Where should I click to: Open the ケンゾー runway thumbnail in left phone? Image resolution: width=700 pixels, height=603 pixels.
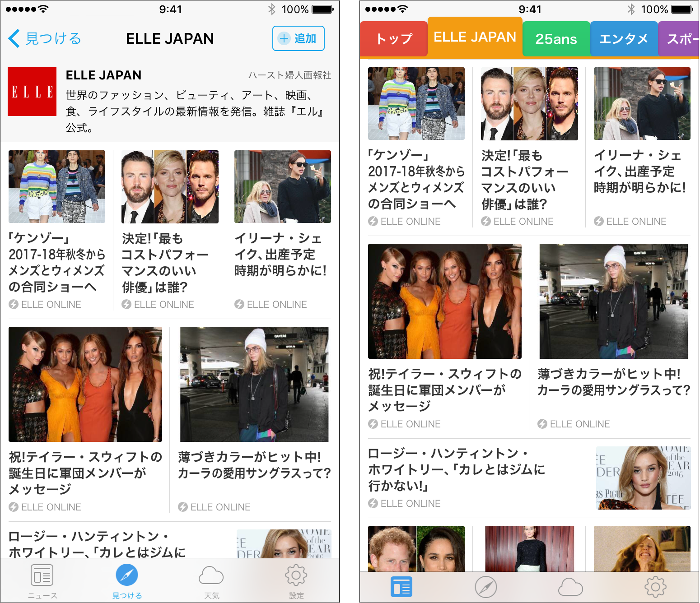click(x=57, y=187)
